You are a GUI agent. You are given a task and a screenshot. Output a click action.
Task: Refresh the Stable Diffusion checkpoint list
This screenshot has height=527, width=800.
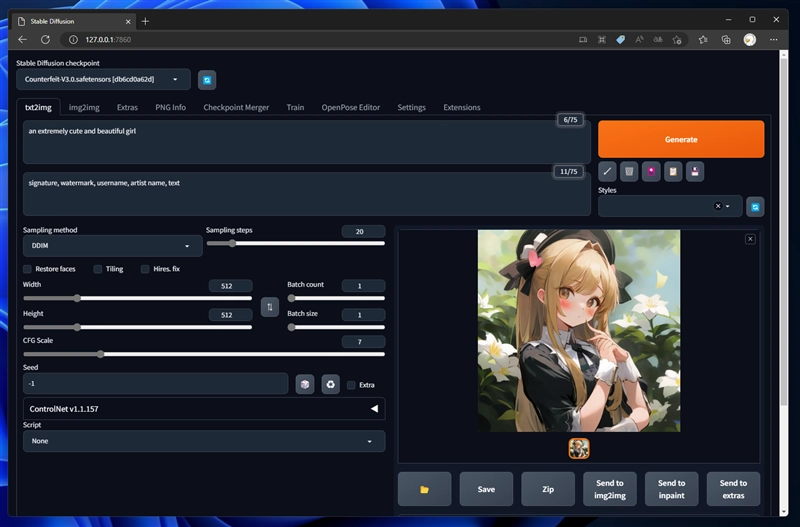[x=206, y=80]
